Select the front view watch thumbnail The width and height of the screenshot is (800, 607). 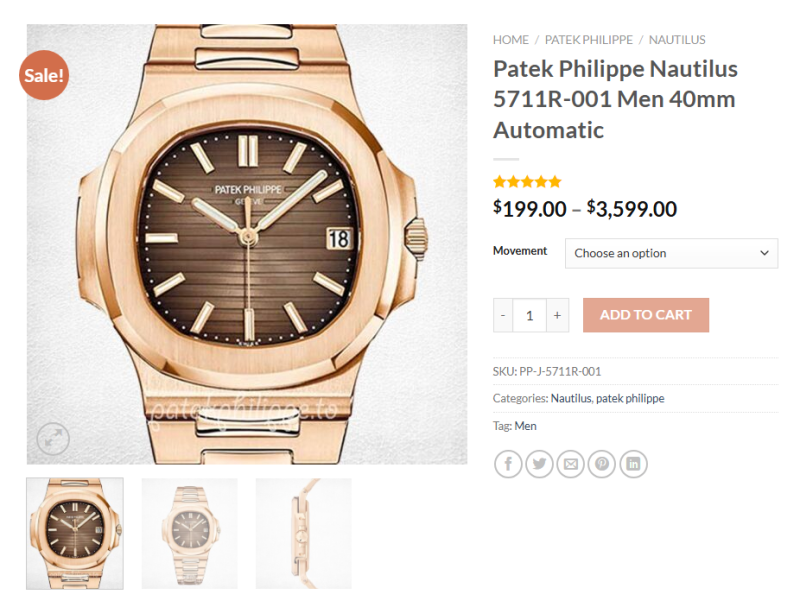point(75,533)
